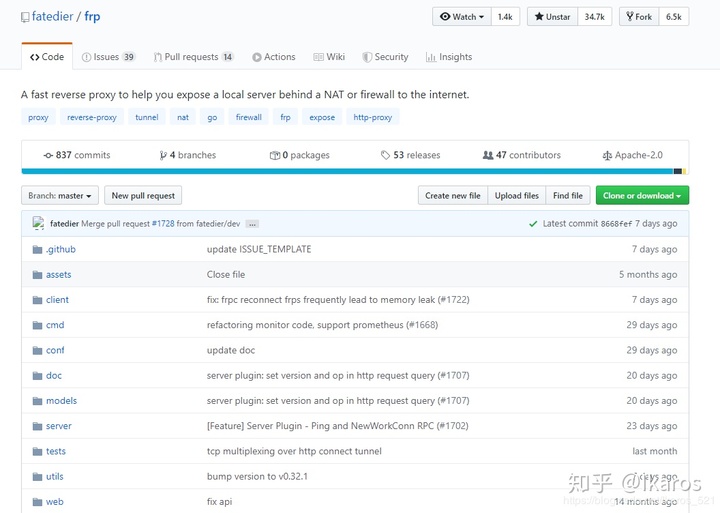Image resolution: width=720 pixels, height=513 pixels.
Task: Click the language breakdown color bar
Action: (x=354, y=171)
